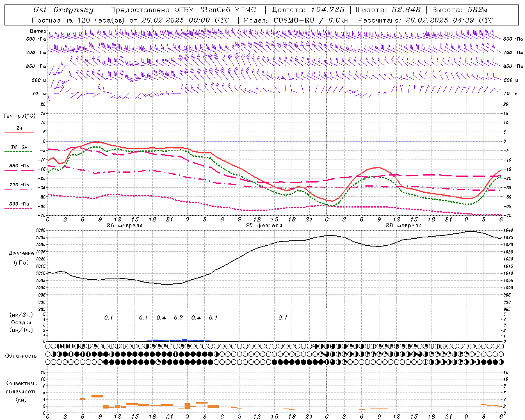The width and height of the screenshot is (525, 420).
Task: Click the 'Модель COSMO-RU / 6.6км' label
Action: (296, 20)
